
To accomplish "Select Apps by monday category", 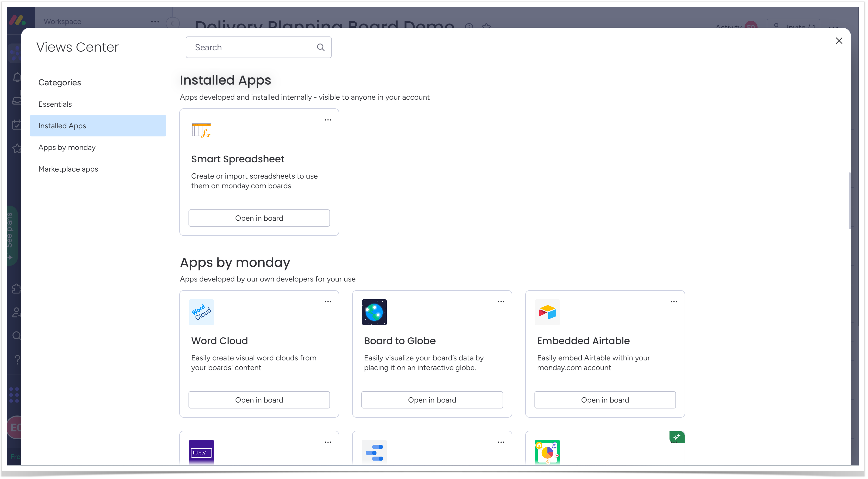I will click(x=98, y=147).
